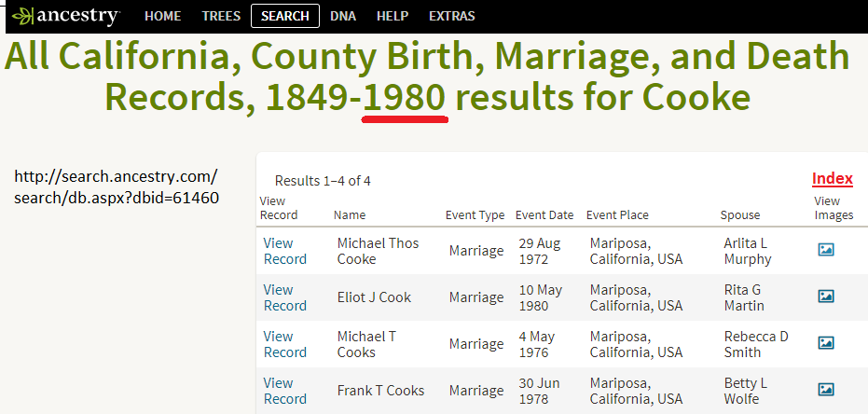Viewport: 868px width, 414px height.
Task: Click the Name column header
Action: pos(350,215)
